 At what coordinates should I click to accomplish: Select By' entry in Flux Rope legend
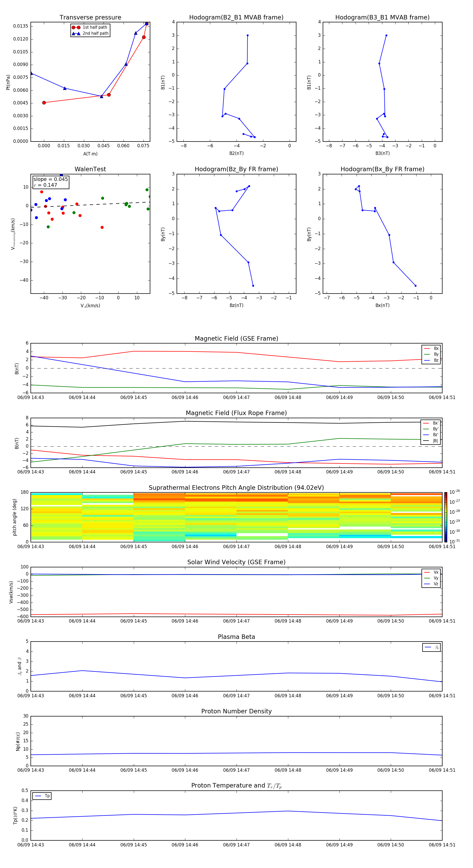coord(431,429)
